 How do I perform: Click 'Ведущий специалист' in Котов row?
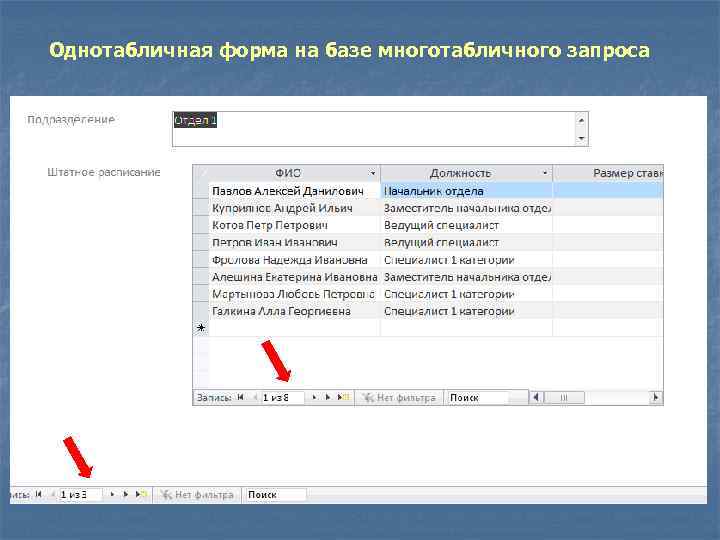point(467,225)
